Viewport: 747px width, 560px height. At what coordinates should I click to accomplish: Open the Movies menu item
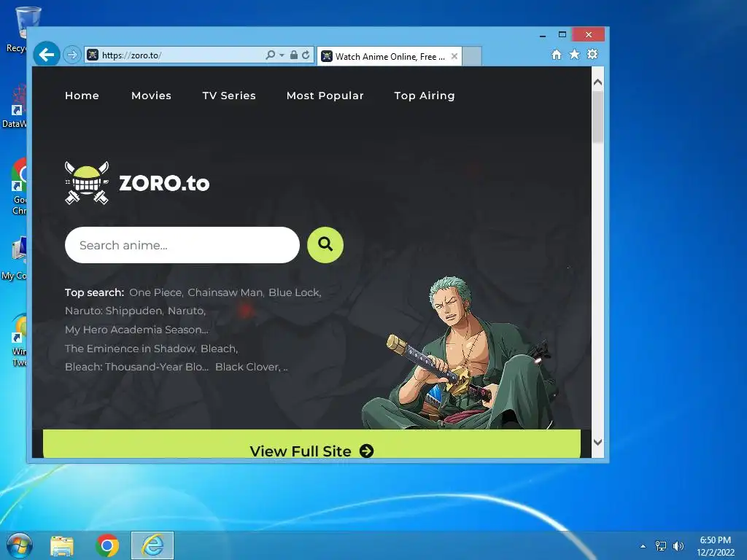click(x=151, y=96)
